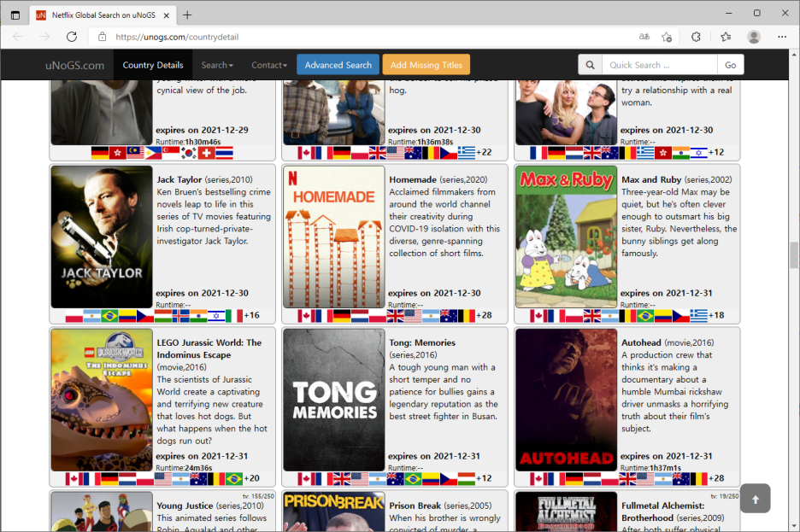Click the magnifier icon beside Quick Search
The width and height of the screenshot is (800, 532).
point(591,65)
